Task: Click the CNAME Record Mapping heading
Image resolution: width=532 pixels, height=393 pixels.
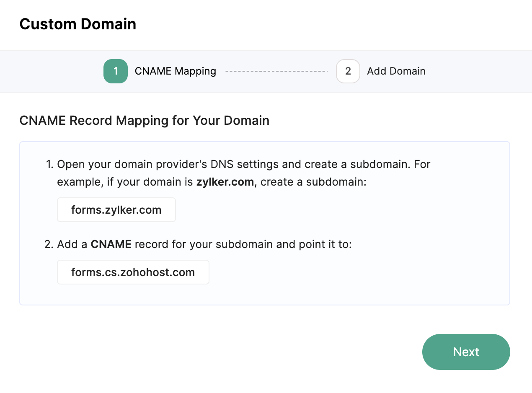Action: 145,121
